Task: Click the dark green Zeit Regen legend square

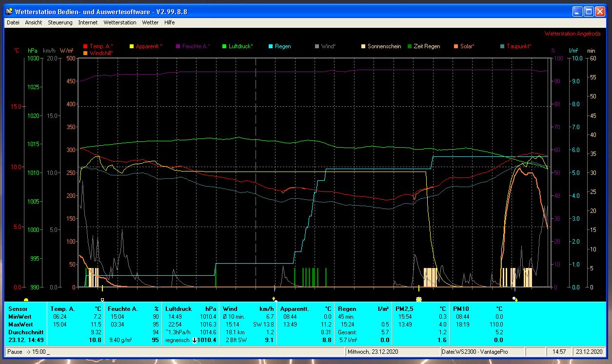Action: pyautogui.click(x=409, y=46)
